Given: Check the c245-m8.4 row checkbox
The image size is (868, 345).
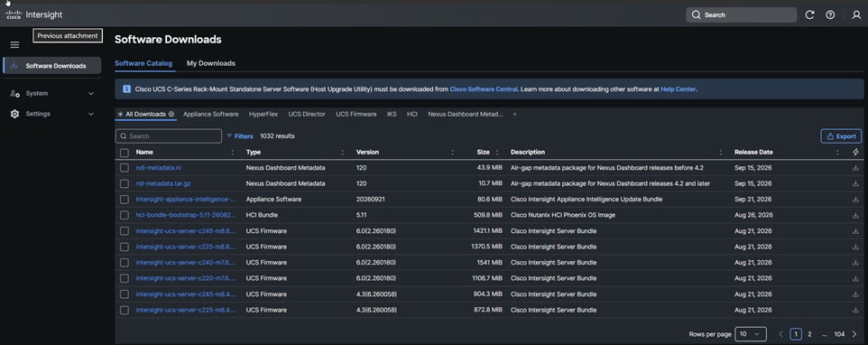Looking at the screenshot, I should pos(124,294).
